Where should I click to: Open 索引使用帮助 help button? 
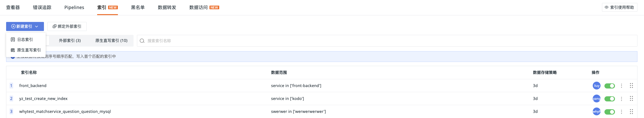[619, 8]
